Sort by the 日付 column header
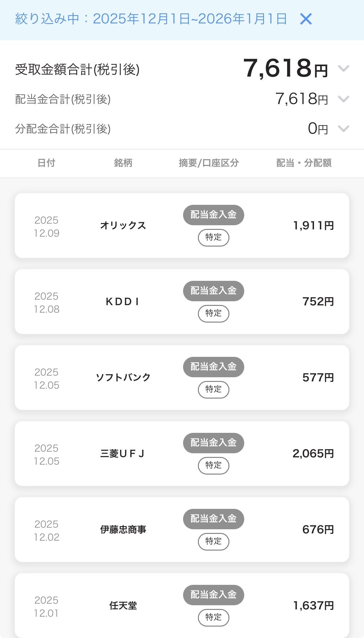This screenshot has height=638, width=364. pos(46,163)
